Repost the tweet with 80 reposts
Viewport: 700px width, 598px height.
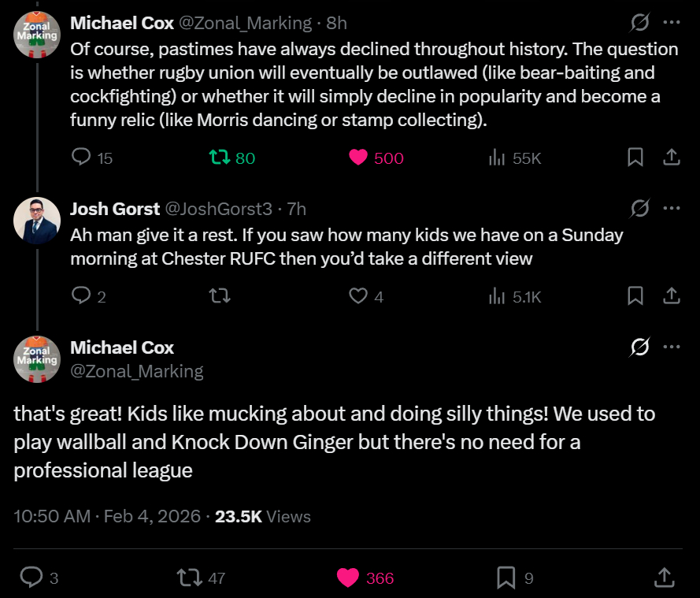click(x=220, y=158)
